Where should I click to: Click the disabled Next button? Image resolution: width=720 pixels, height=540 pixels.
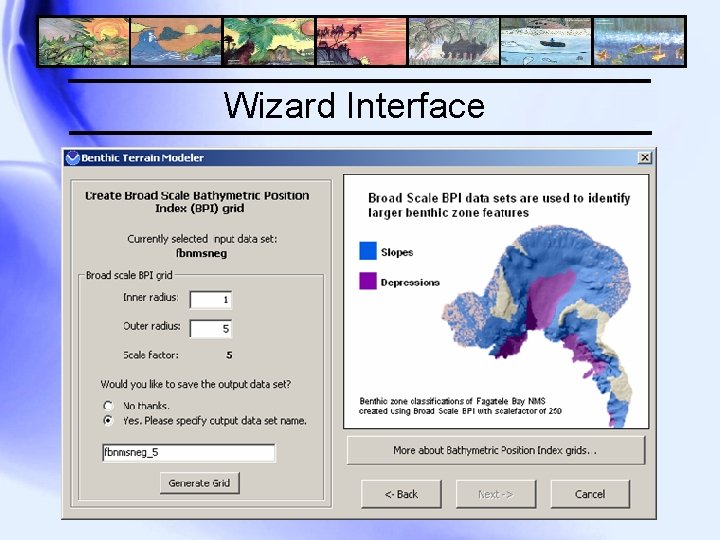(496, 494)
